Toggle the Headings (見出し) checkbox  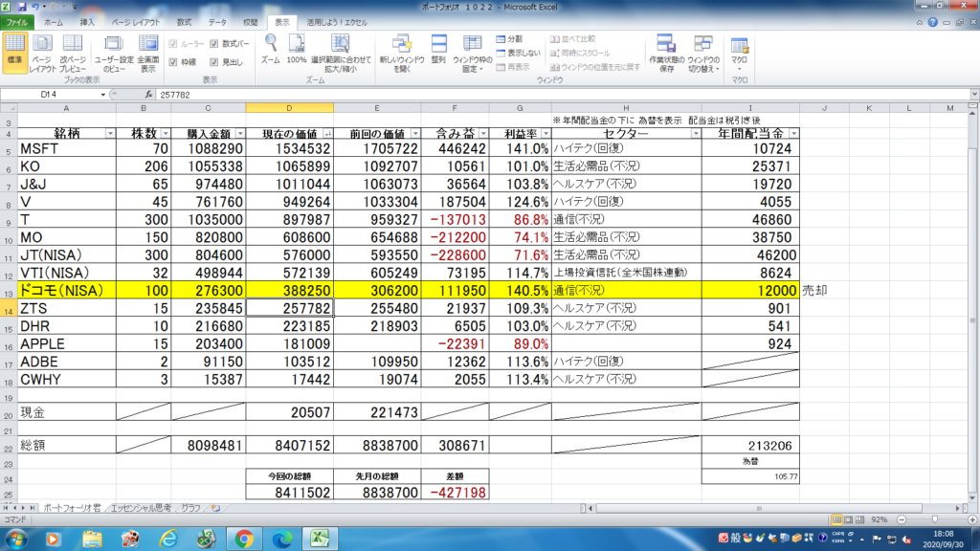click(214, 62)
